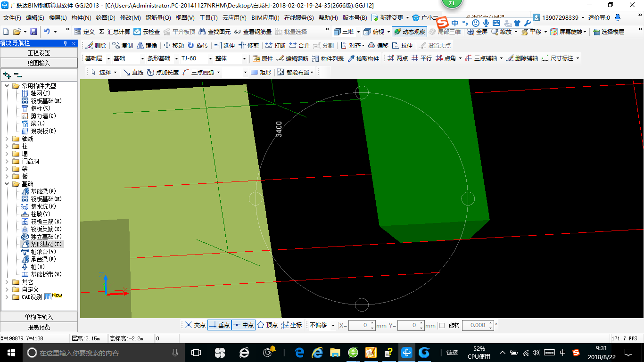Viewport: 644px width, 362px height.
Task: Open the 视图(V) menu
Action: coord(185,18)
